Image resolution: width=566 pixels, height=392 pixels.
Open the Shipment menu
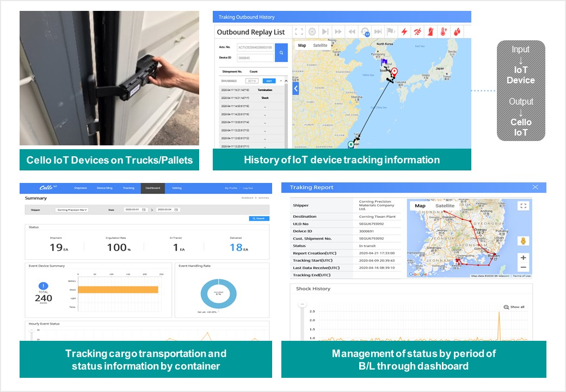click(81, 188)
